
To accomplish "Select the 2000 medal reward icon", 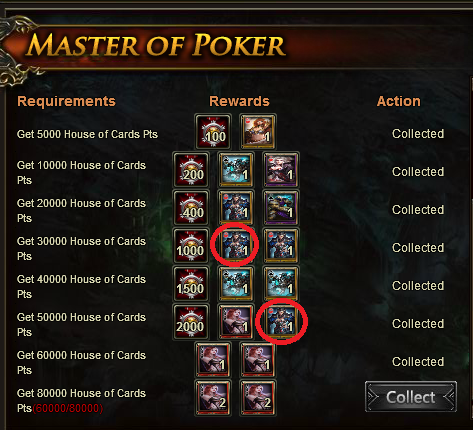I will (191, 322).
